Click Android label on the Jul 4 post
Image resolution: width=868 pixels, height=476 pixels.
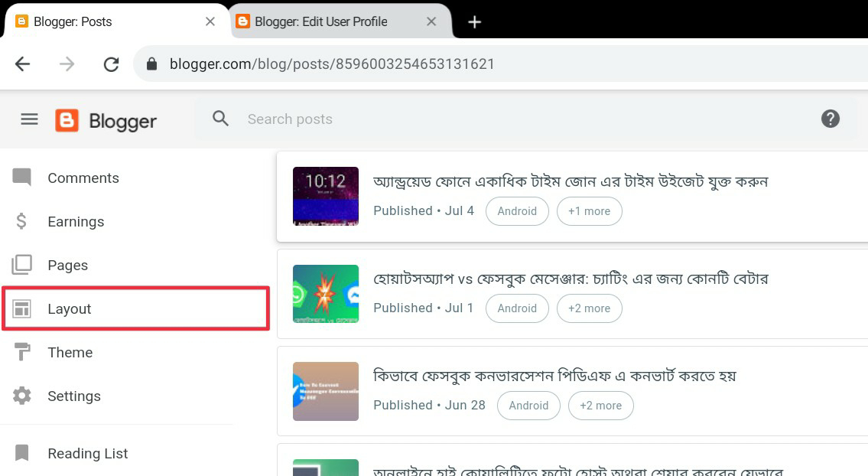click(517, 211)
